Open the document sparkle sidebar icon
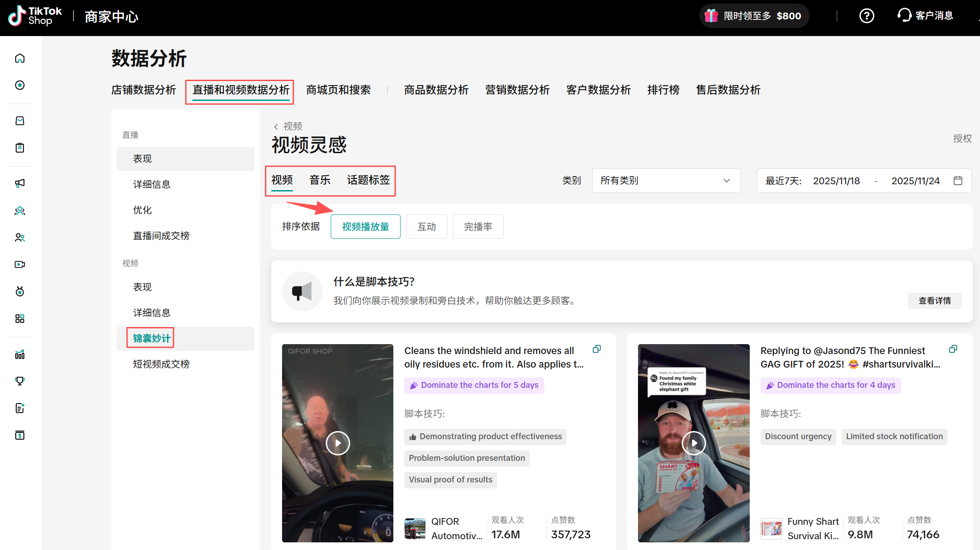Screen dimensions: 980x550 click(20, 408)
